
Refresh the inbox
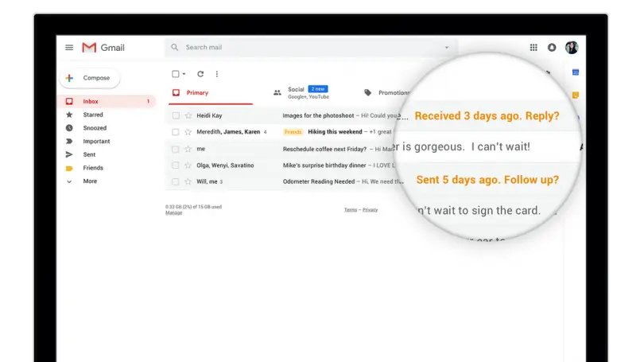[200, 74]
